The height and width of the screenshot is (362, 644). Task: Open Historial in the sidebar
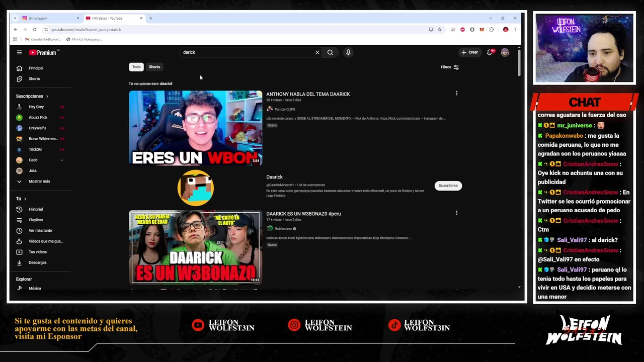(36, 209)
